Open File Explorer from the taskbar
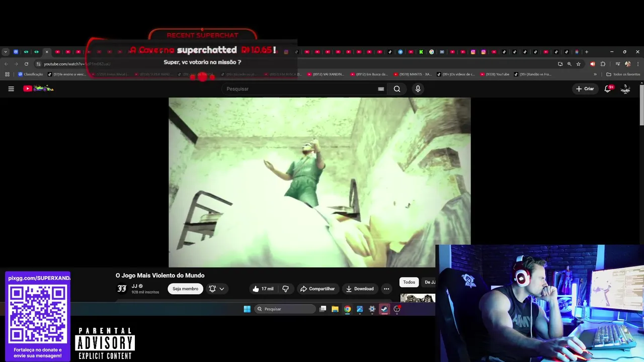Screen dimensions: 644x362 tap(335, 309)
